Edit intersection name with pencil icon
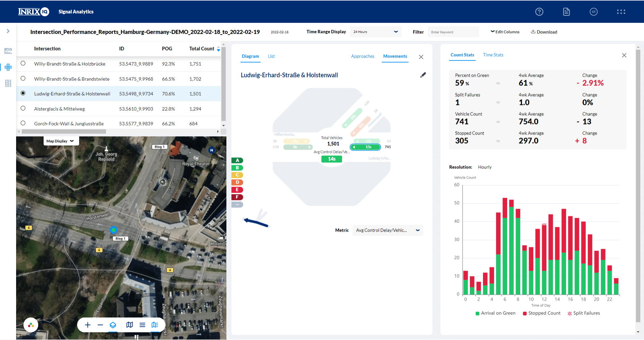The image size is (644, 340). coord(423,75)
